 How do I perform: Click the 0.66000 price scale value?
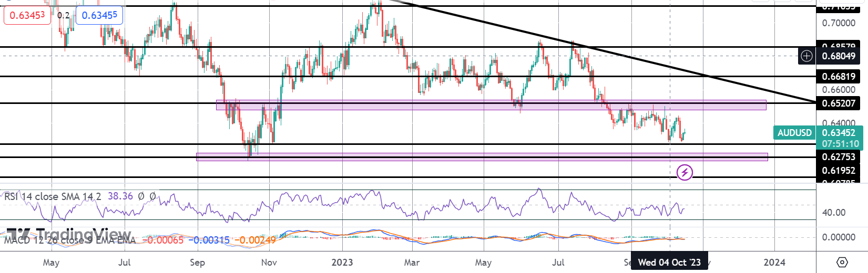[839, 90]
